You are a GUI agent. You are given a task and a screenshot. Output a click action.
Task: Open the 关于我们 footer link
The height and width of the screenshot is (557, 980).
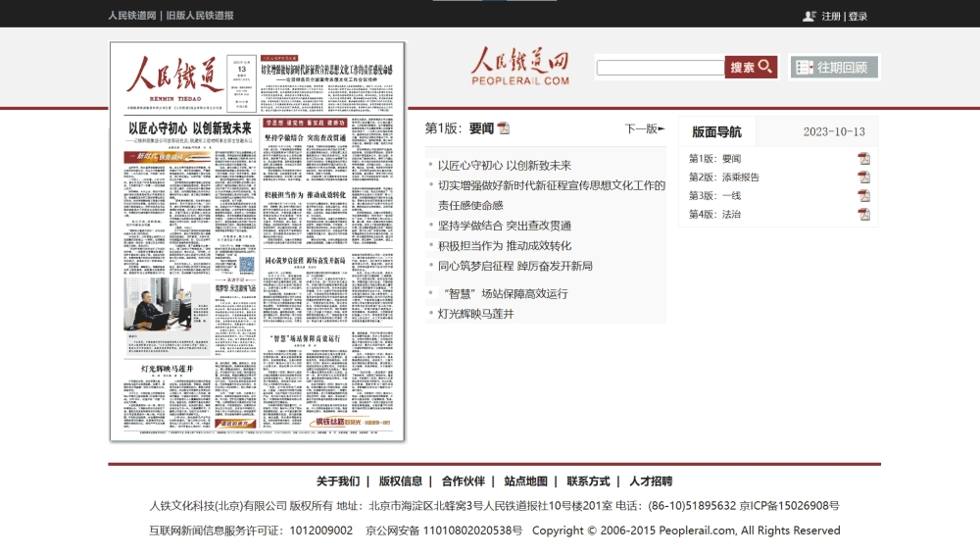pyautogui.click(x=337, y=481)
